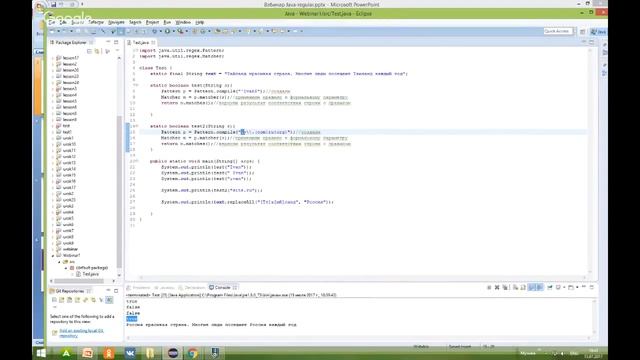640x360 pixels.
Task: Collapse the src folder
Action: [x=59, y=262]
